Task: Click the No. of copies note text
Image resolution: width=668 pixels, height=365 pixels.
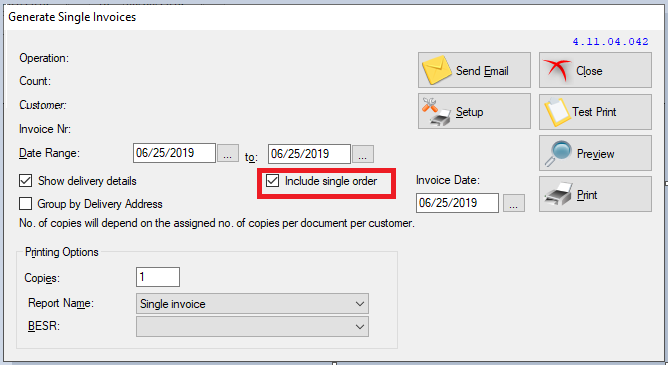Action: tap(217, 223)
